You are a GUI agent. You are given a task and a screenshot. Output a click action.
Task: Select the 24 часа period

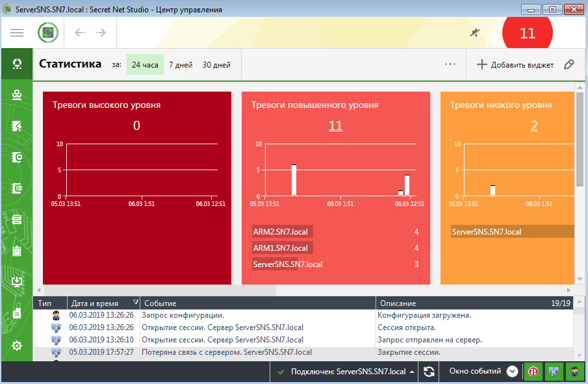tap(145, 64)
